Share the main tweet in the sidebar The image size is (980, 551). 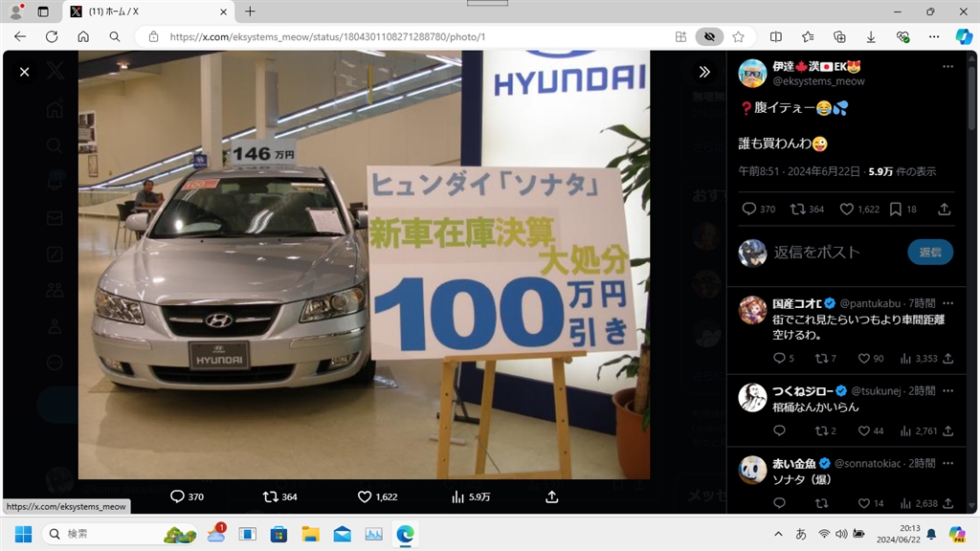pyautogui.click(x=945, y=209)
